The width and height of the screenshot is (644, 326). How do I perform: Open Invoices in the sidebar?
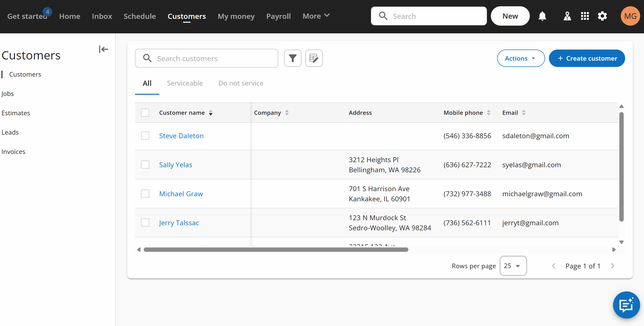13,152
